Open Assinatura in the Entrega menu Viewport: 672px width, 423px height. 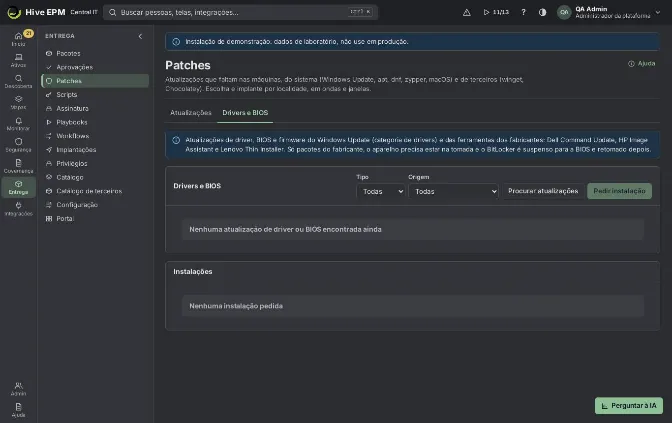point(95,108)
